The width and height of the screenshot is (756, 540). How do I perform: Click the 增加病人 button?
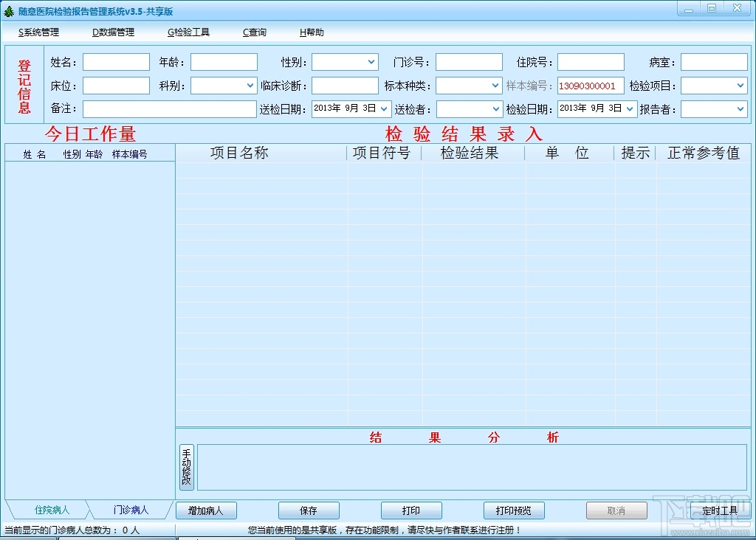tap(206, 510)
